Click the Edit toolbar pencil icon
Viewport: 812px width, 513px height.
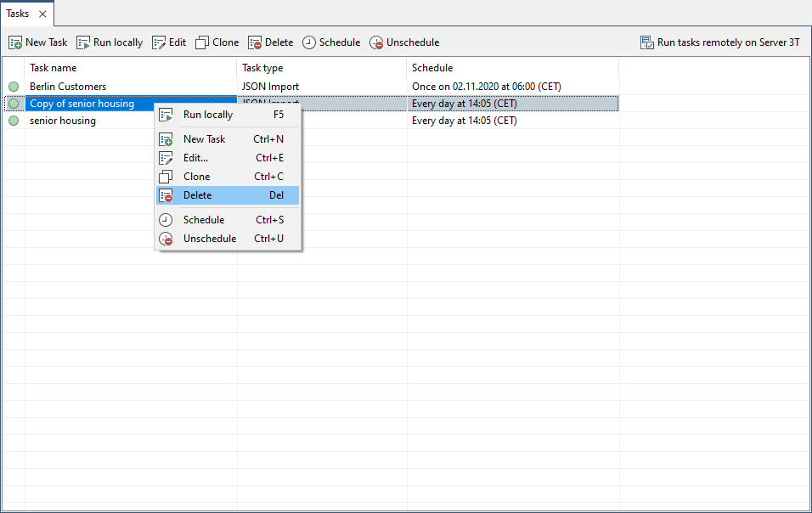tap(159, 42)
